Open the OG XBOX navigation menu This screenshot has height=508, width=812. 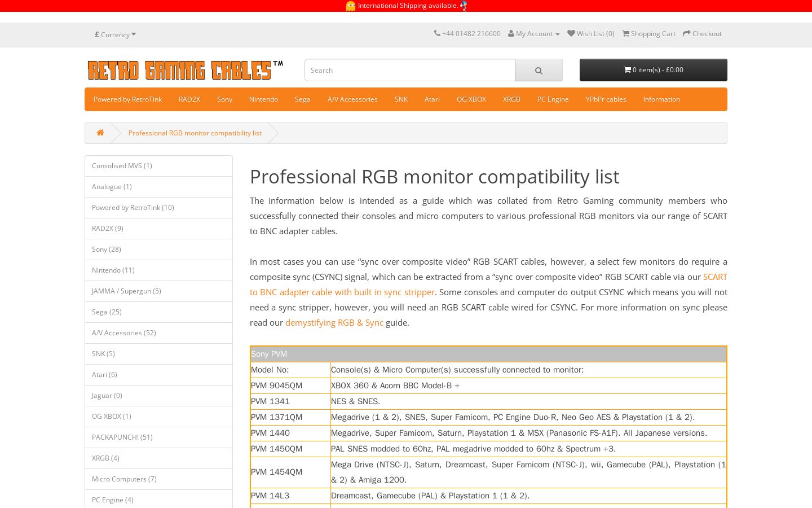pos(471,99)
